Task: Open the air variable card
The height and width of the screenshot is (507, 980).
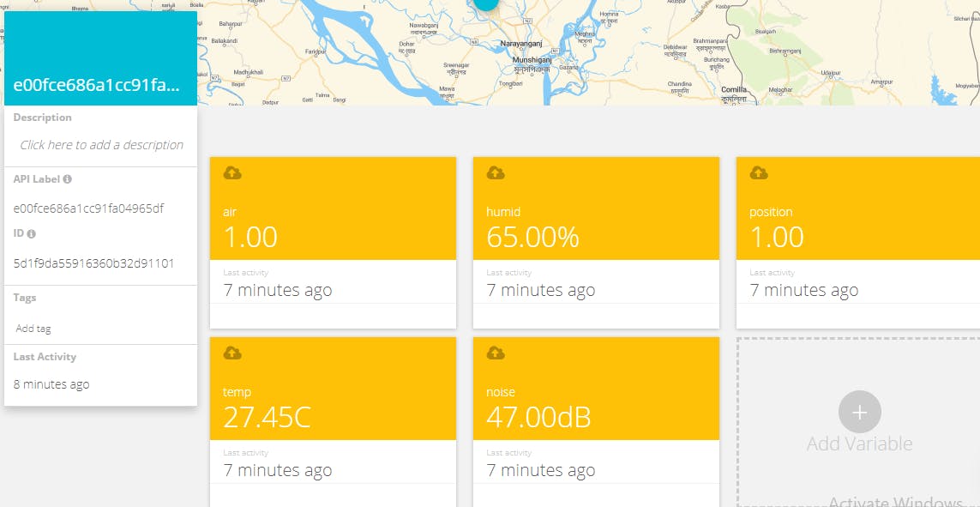Action: coord(333,243)
